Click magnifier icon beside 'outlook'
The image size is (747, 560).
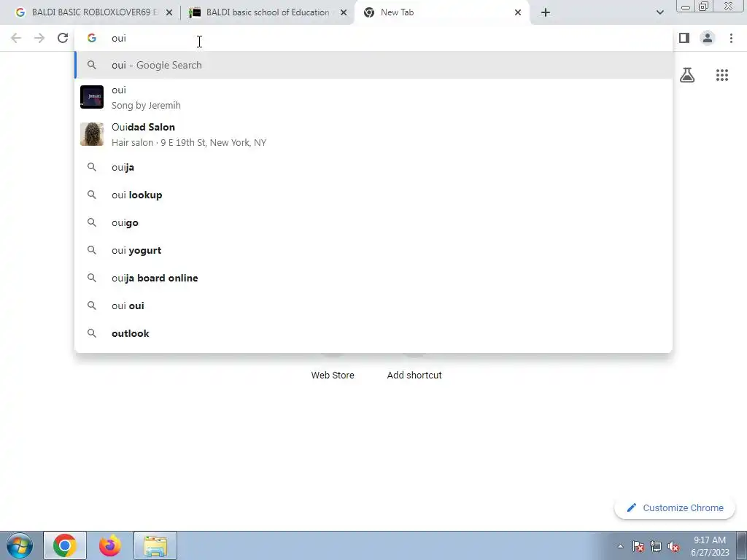tap(91, 333)
